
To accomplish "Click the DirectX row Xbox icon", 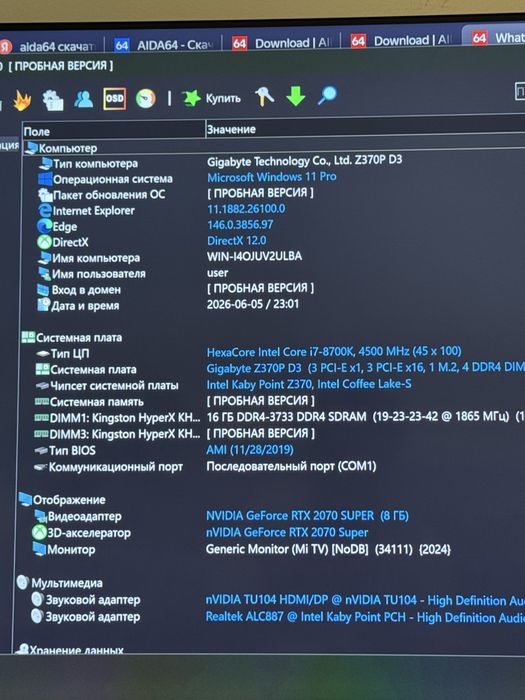I will click(x=44, y=242).
